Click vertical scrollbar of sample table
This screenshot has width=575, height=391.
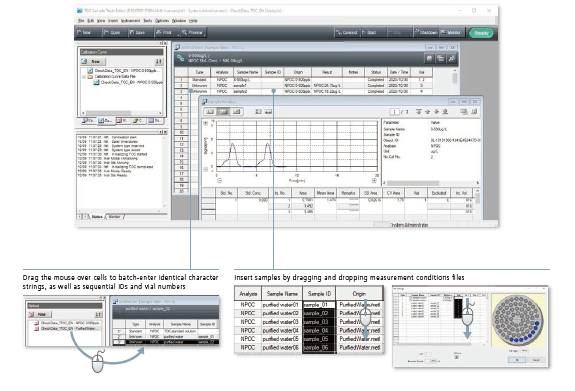455,79
